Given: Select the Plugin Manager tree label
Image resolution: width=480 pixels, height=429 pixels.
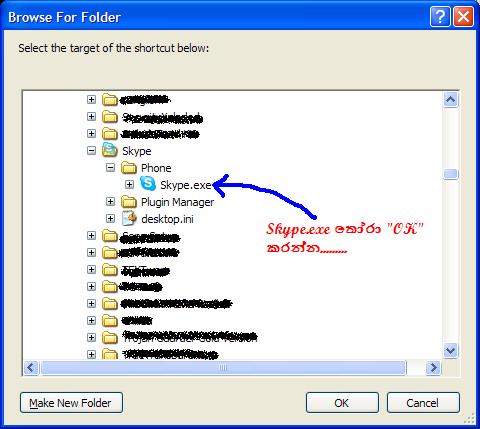Looking at the screenshot, I should (x=177, y=202).
